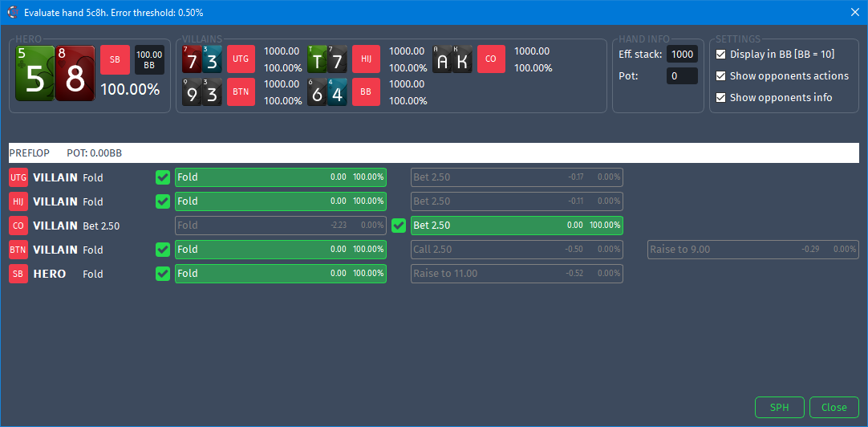Screen dimensions: 868x427
Task: Click the BTN badge in Villains panel
Action: [241, 92]
